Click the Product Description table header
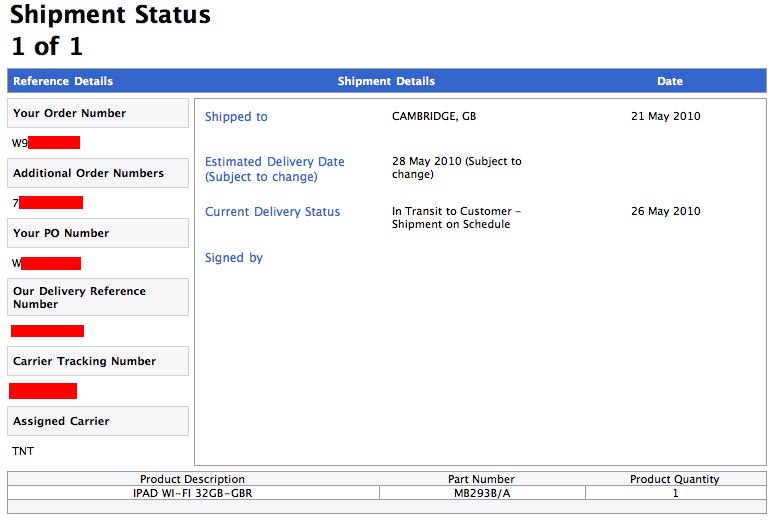 (192, 480)
